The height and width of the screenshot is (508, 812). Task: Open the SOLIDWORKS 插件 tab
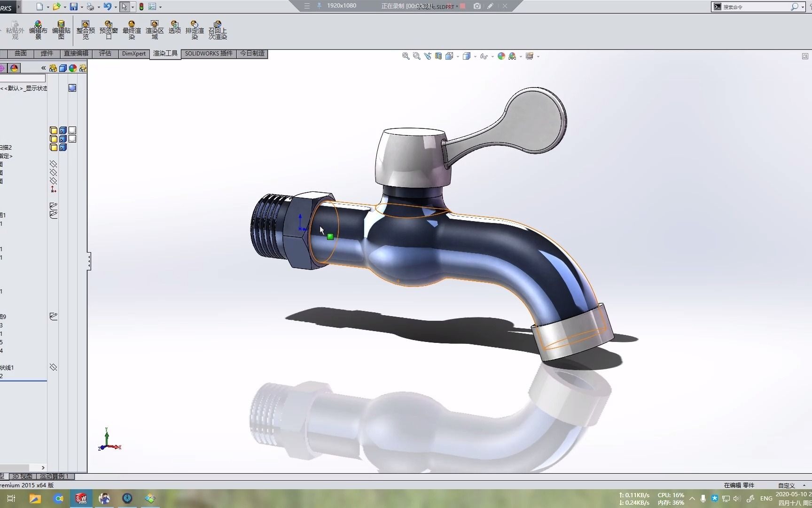pos(208,54)
